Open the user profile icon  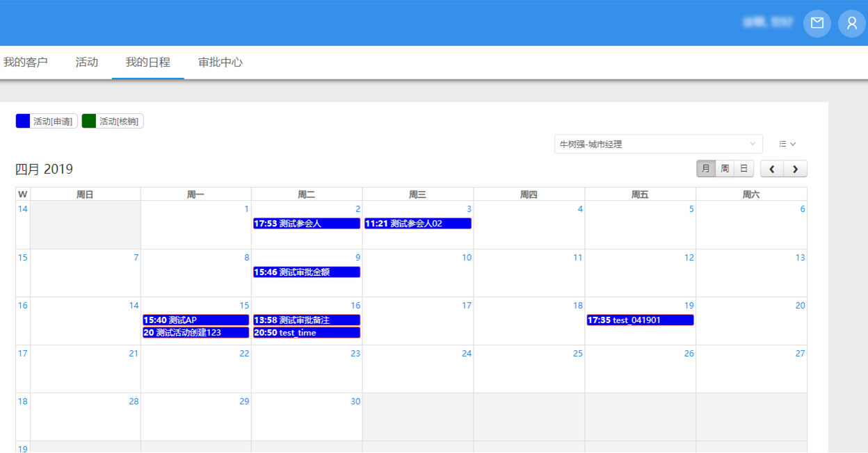click(x=852, y=23)
